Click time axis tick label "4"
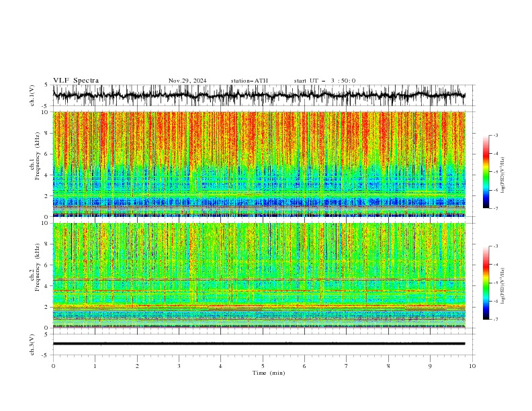This screenshot has height=411, width=532. [220, 366]
